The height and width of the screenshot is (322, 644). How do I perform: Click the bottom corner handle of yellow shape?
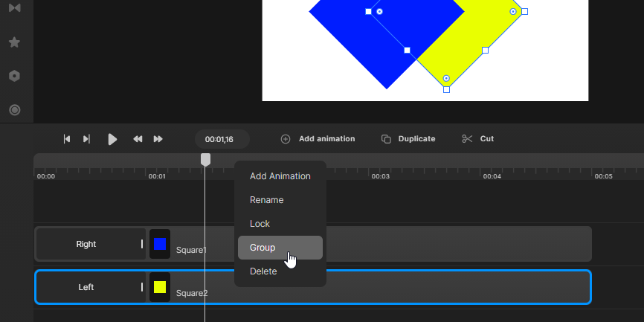[x=446, y=89]
